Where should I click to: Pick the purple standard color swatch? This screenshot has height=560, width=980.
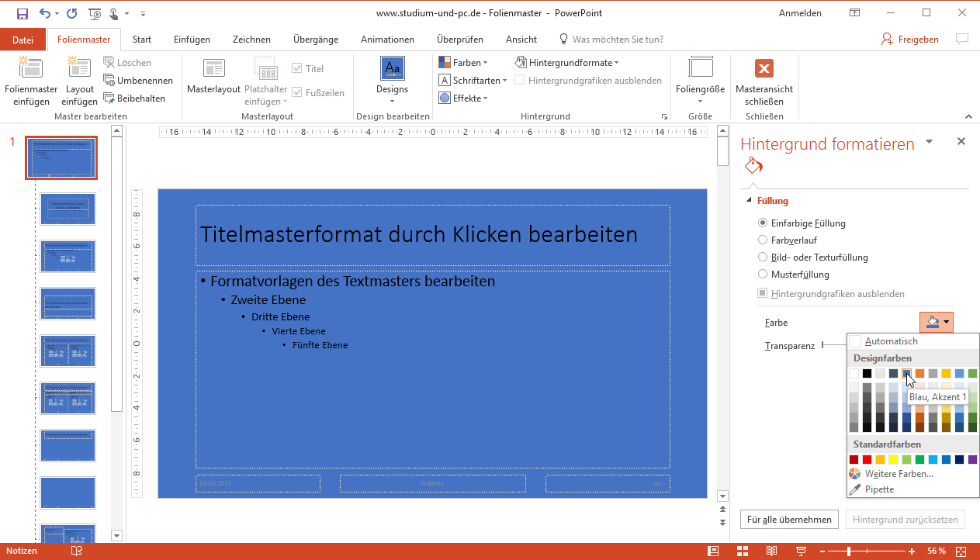pos(972,459)
